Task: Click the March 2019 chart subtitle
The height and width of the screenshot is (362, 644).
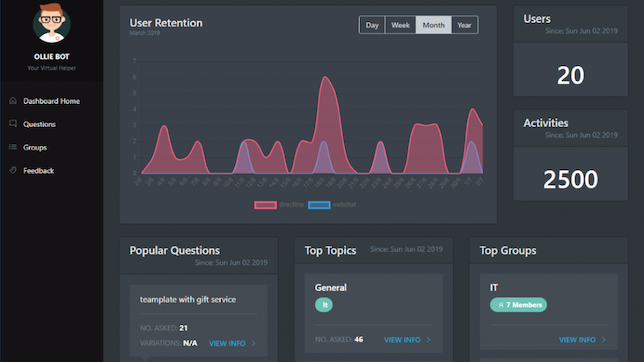Action: (145, 33)
